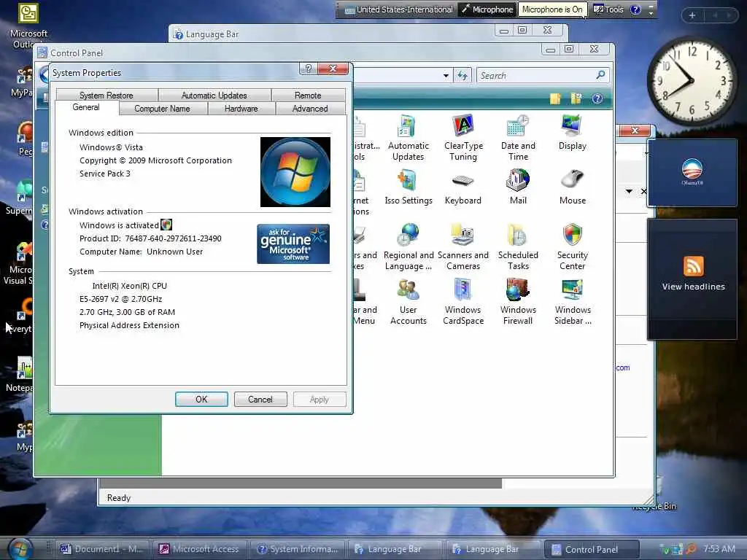Image resolution: width=747 pixels, height=560 pixels.
Task: Switch to Computer Name tab
Action: click(x=162, y=109)
